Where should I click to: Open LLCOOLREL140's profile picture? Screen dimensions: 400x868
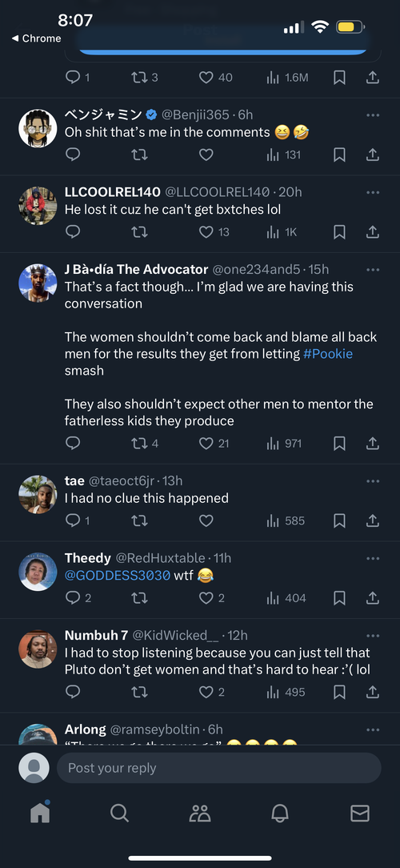pos(38,205)
